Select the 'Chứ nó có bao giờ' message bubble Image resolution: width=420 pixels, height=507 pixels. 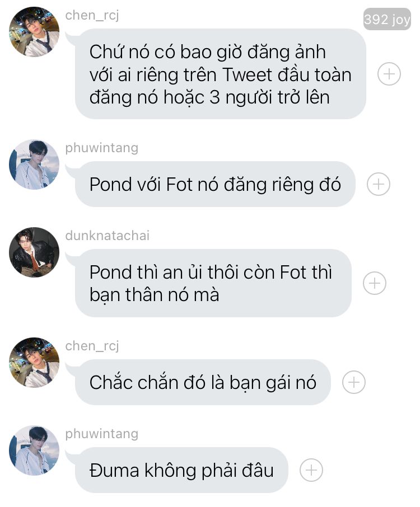220,74
